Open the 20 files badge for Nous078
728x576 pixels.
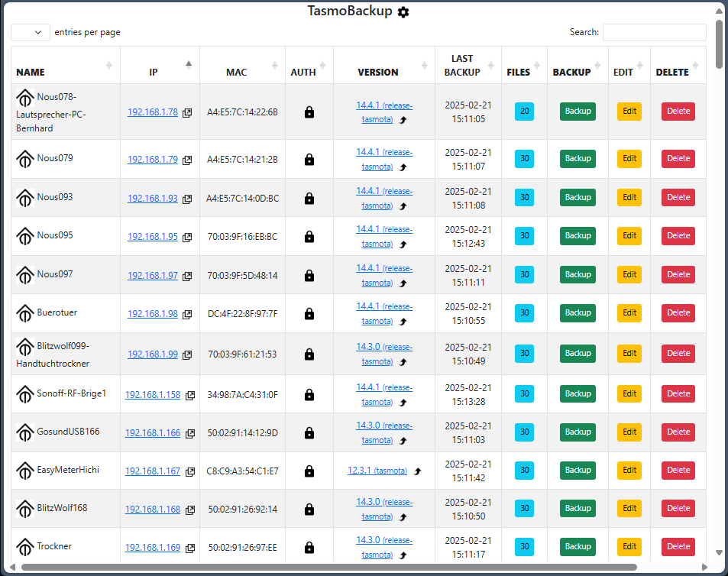click(x=524, y=112)
